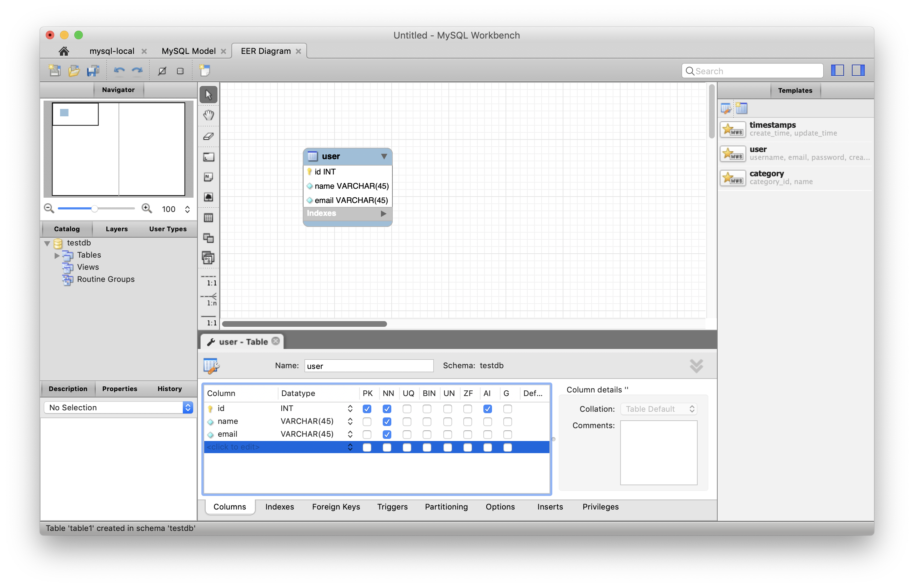The image size is (914, 588).
Task: Expand table editor header double chevron
Action: point(697,366)
